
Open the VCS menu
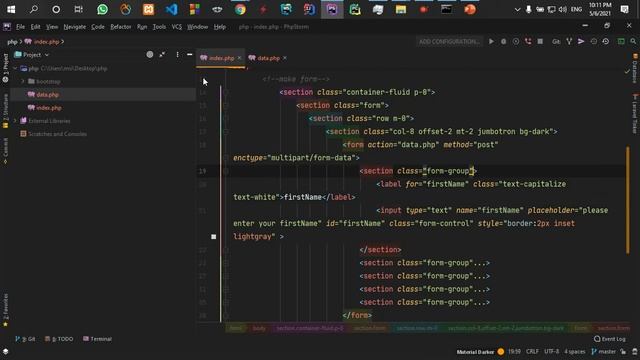(x=177, y=27)
